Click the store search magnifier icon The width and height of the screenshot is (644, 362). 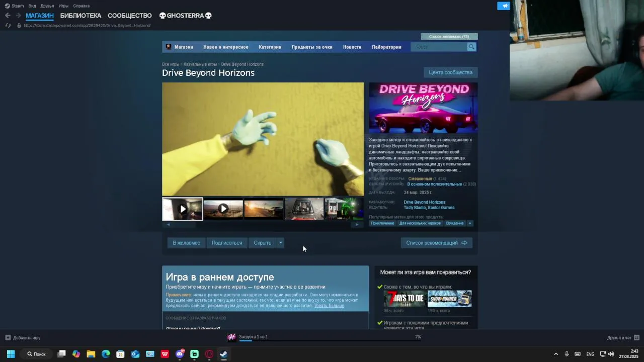471,47
